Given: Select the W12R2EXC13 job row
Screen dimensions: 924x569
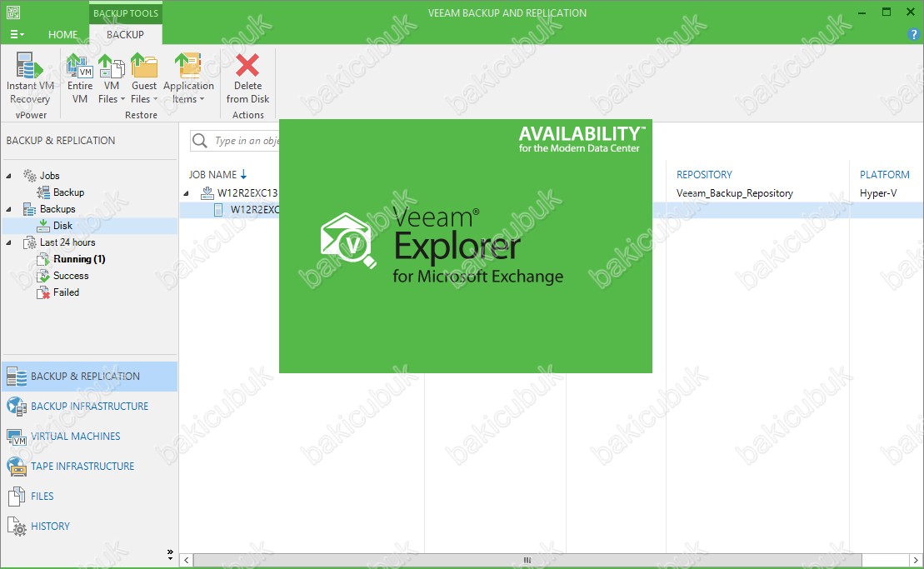Looking at the screenshot, I should click(x=552, y=193).
